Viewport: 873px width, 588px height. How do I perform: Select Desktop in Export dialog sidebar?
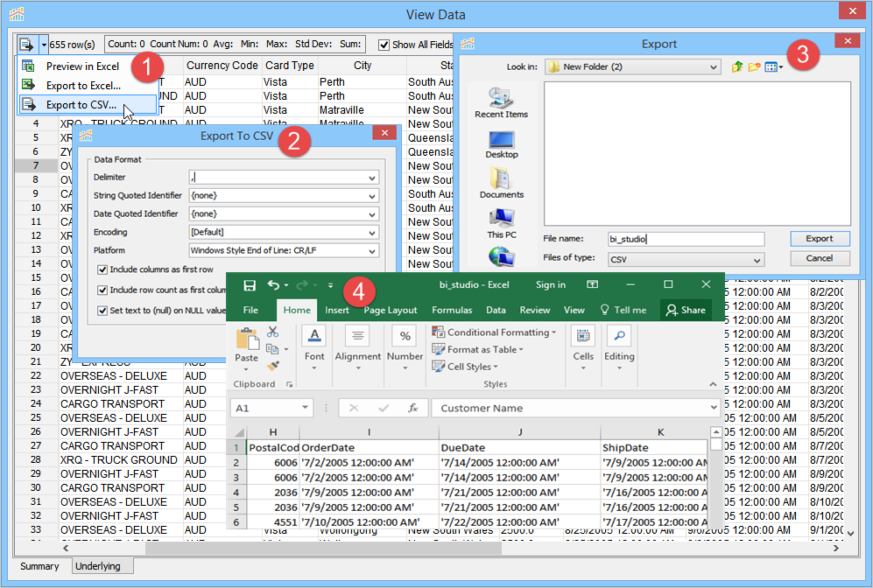pos(501,144)
